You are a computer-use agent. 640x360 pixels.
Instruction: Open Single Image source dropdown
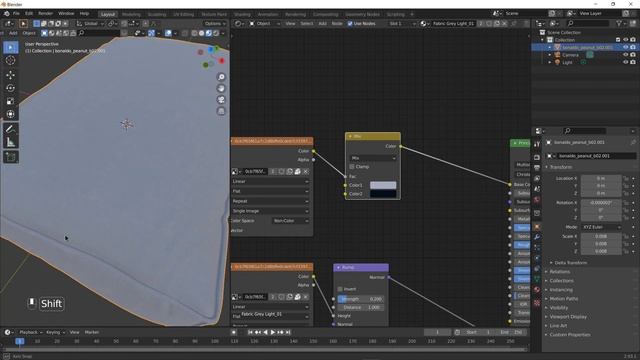pos(270,211)
